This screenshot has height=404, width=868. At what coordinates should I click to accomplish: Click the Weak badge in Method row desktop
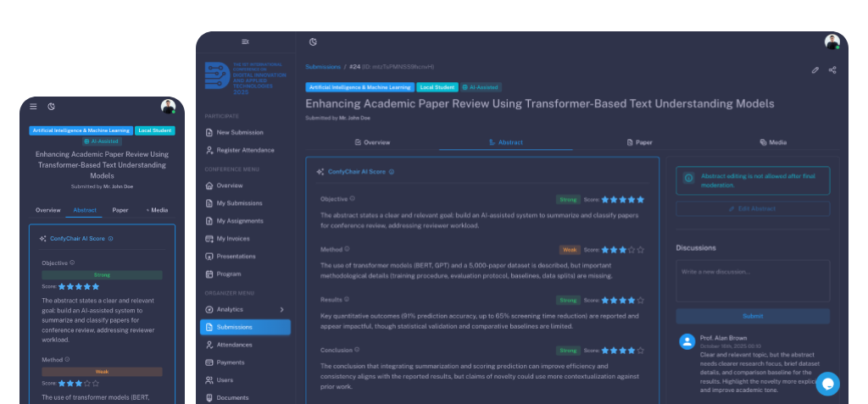coord(570,250)
